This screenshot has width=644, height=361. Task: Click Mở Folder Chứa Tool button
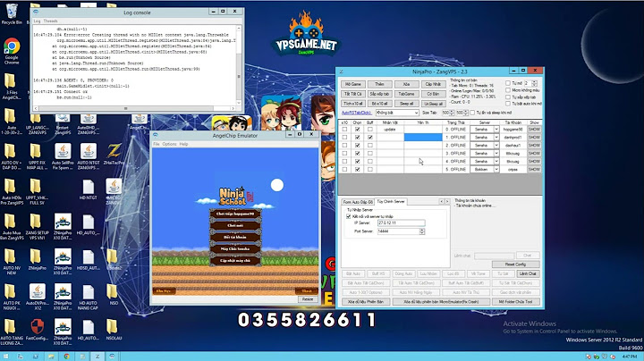pos(516,301)
